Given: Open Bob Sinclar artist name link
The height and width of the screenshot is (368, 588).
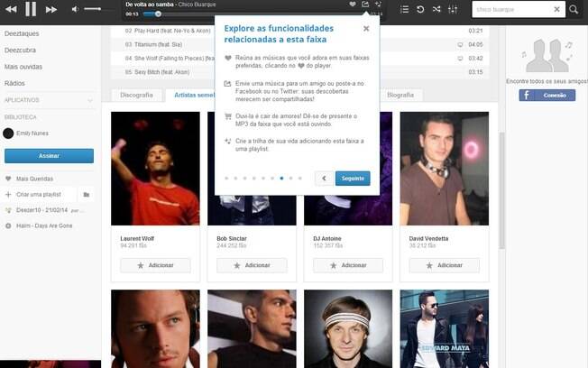Looking at the screenshot, I should [x=232, y=239].
